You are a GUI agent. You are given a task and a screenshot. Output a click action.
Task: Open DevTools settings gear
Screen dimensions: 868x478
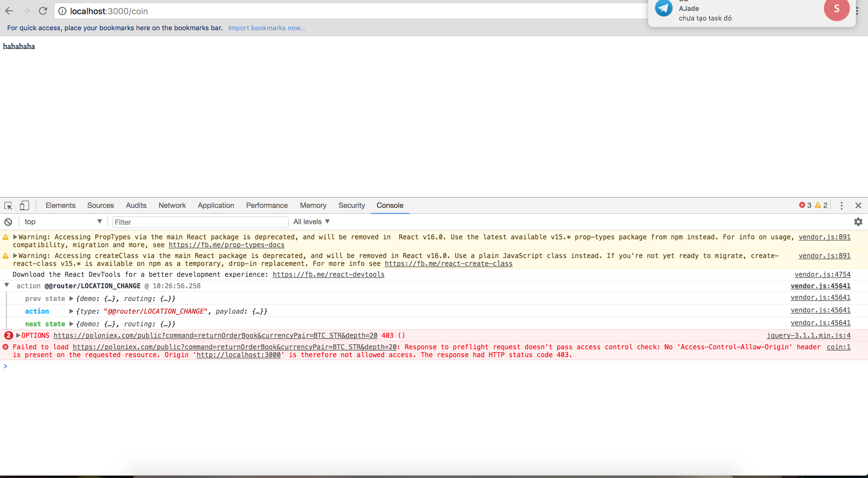coord(858,221)
